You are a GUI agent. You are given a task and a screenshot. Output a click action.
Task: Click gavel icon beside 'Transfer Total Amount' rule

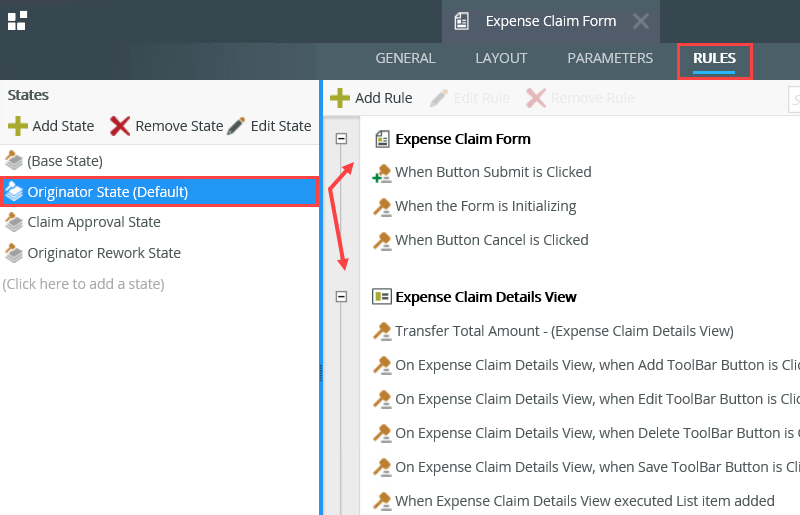pos(382,332)
